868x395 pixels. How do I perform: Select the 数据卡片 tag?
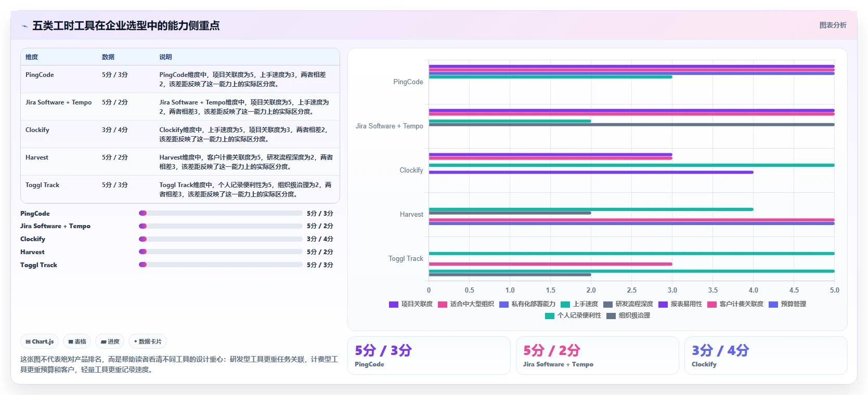pos(148,341)
